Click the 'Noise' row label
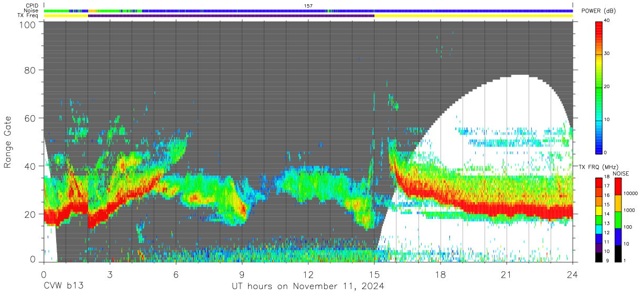 coord(32,10)
